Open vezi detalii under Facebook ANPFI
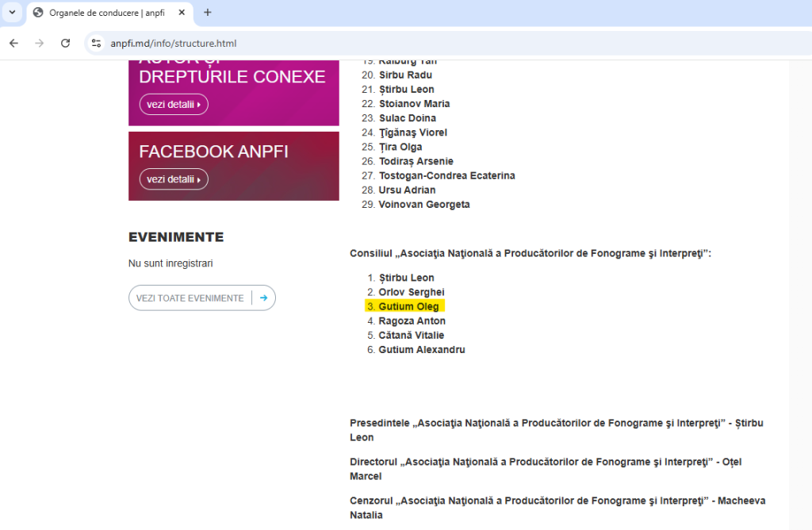The height and width of the screenshot is (530, 812). pos(174,179)
